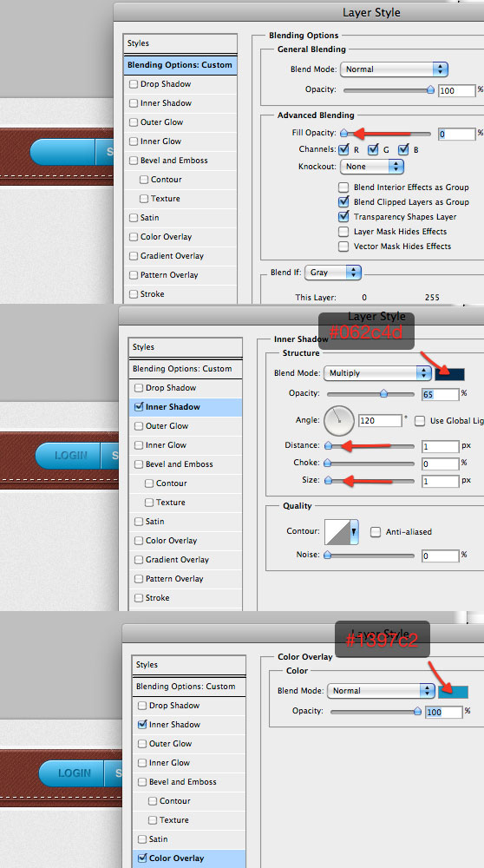Click the Angle field showing 120

tap(380, 420)
